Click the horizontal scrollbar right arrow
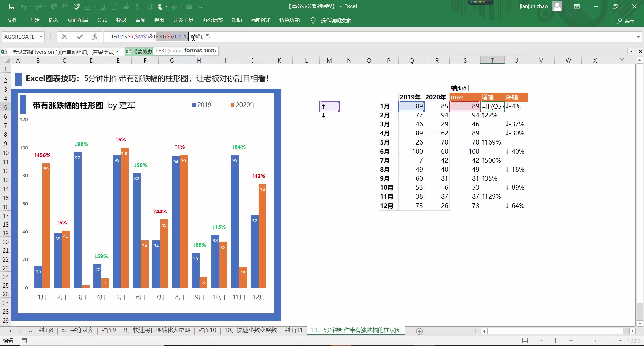Image resolution: width=644 pixels, height=346 pixels. (632, 331)
